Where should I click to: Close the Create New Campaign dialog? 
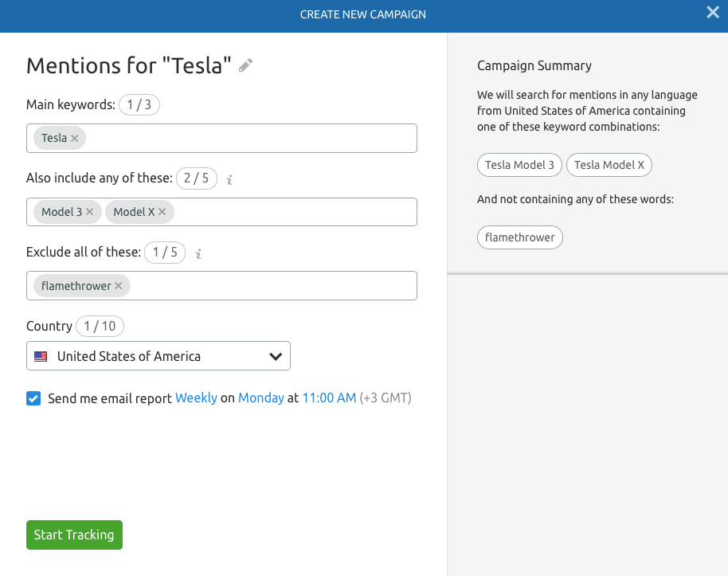[x=713, y=13]
